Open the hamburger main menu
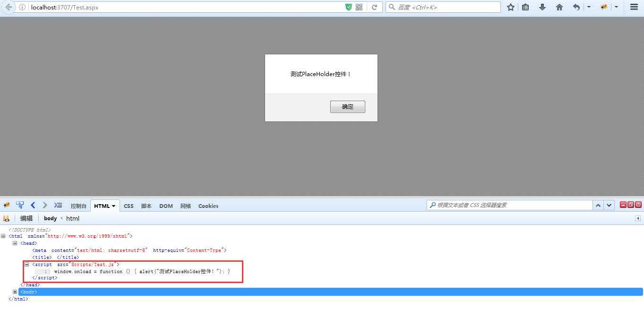 tap(634, 7)
